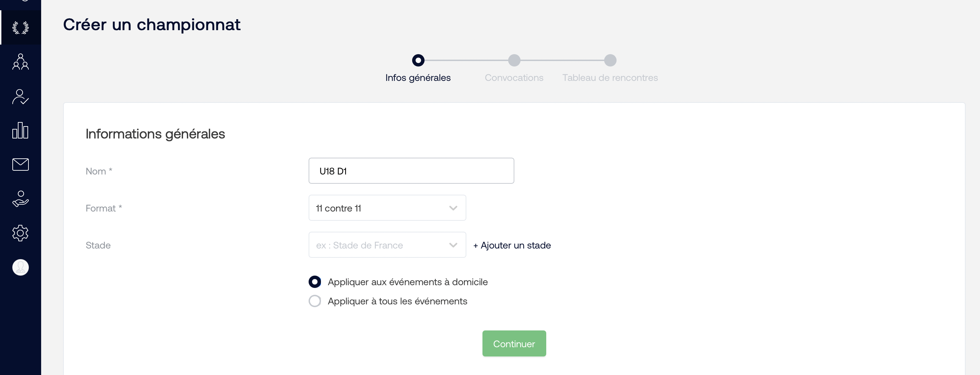
Task: Expand the Format dropdown 11 contre 11
Action: (387, 208)
